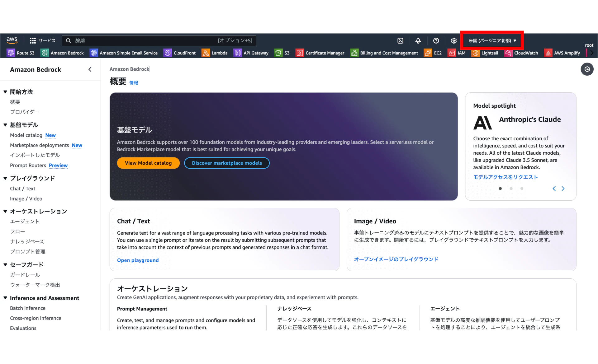This screenshot has height=364, width=598.
Task: Open Marketplace deployments in the sidebar
Action: pos(40,145)
